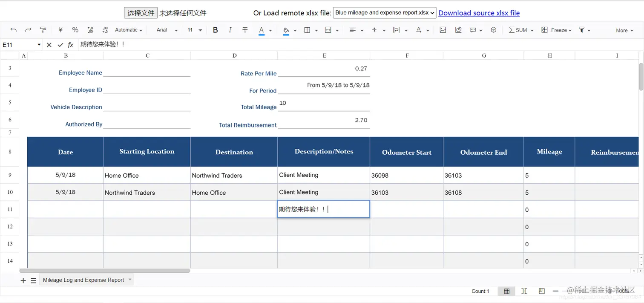Open the font size 11 dropdown
Viewport: 644px width, 303px height.
(x=195, y=30)
